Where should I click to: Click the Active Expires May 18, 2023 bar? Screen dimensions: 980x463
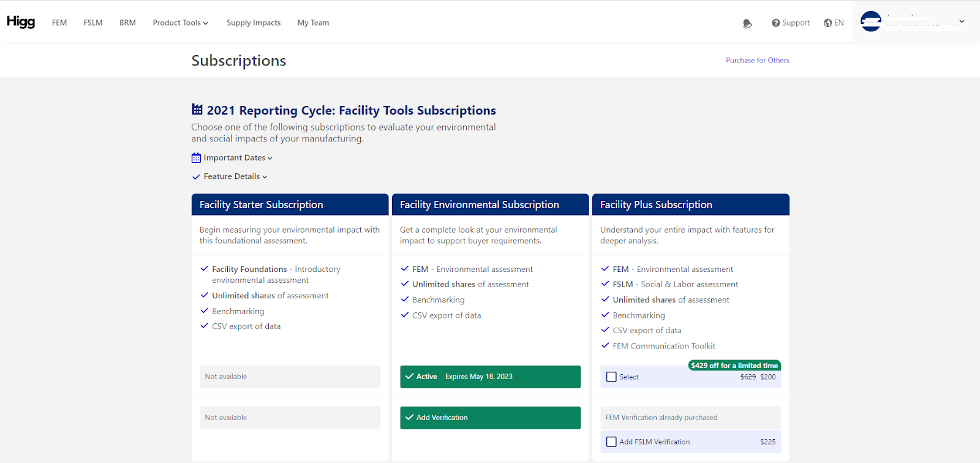pos(490,377)
